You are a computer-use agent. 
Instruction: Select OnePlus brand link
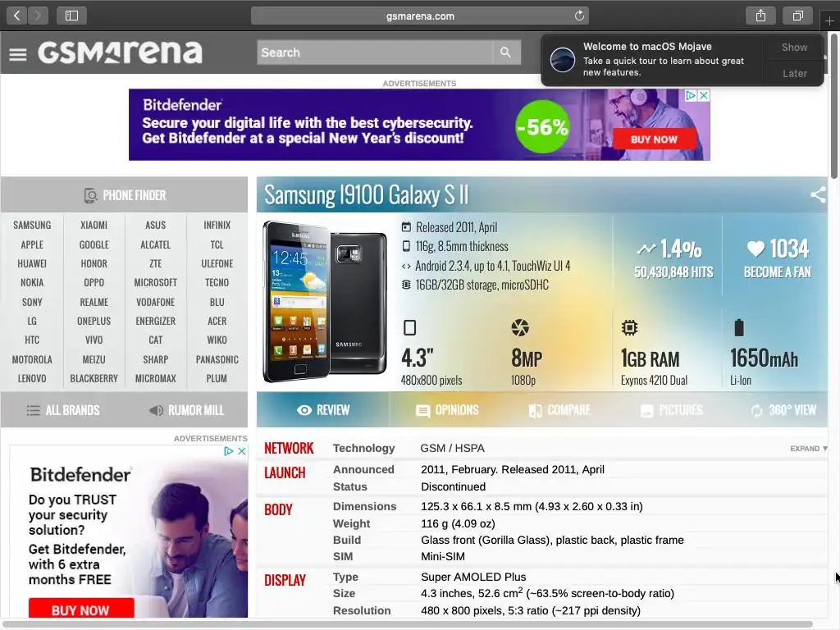(94, 321)
